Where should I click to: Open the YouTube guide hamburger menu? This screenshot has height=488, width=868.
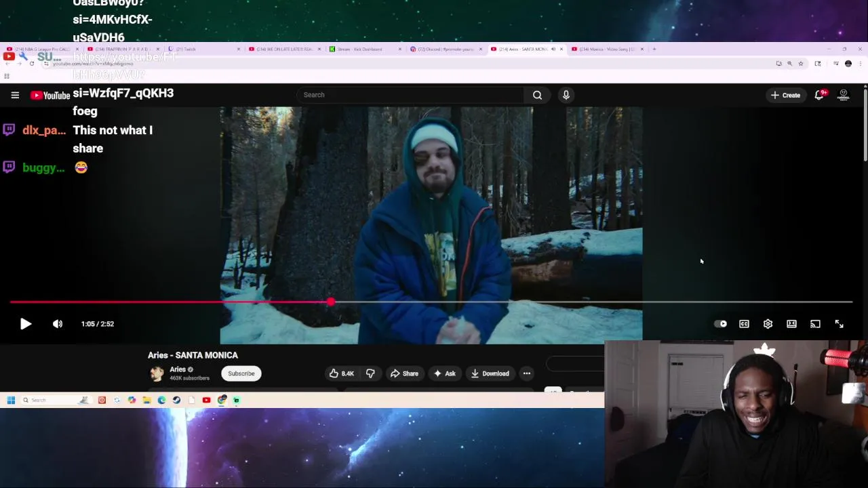click(15, 95)
